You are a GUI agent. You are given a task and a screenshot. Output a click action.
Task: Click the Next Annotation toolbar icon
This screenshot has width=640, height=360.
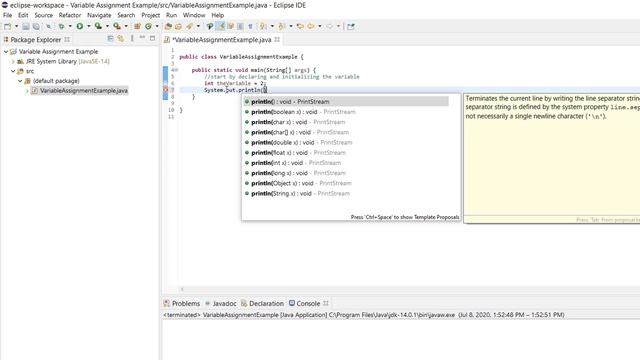pos(263,27)
